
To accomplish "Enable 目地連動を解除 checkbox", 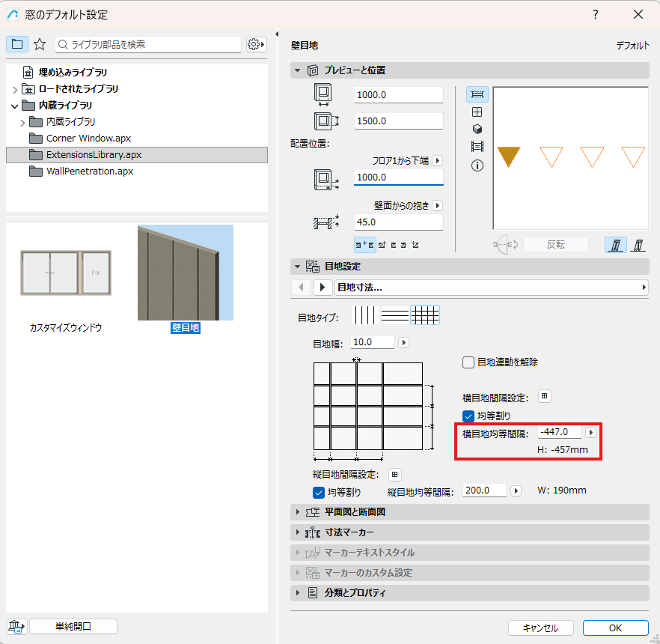I will point(468,362).
